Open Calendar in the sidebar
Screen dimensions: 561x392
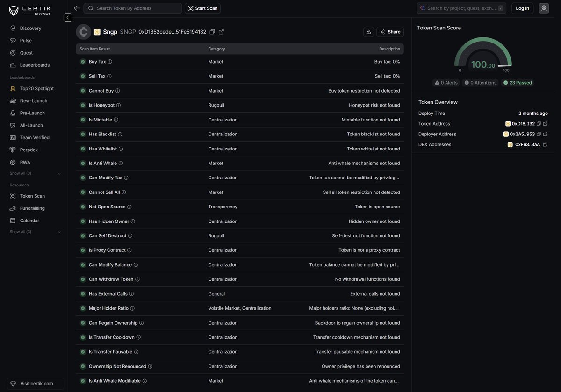coord(29,221)
